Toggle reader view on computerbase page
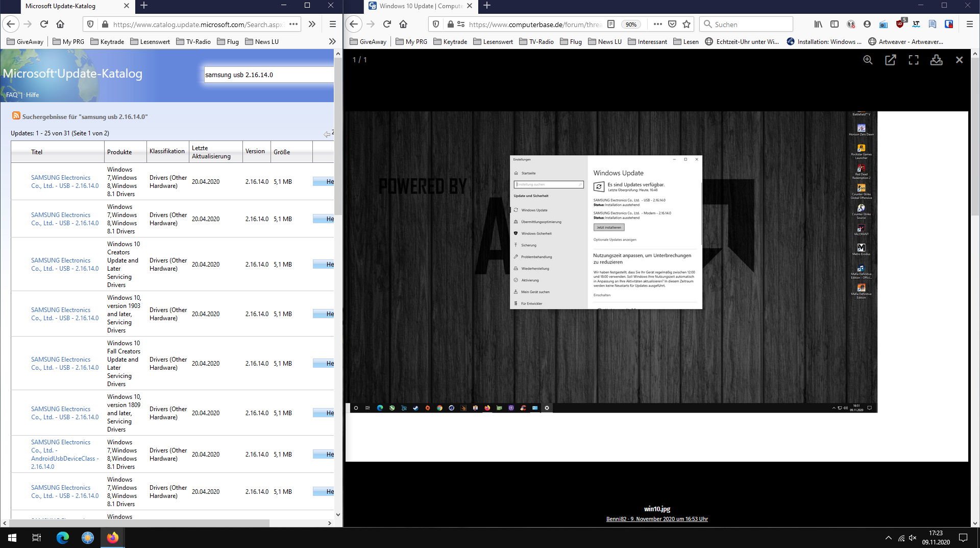 click(x=611, y=24)
